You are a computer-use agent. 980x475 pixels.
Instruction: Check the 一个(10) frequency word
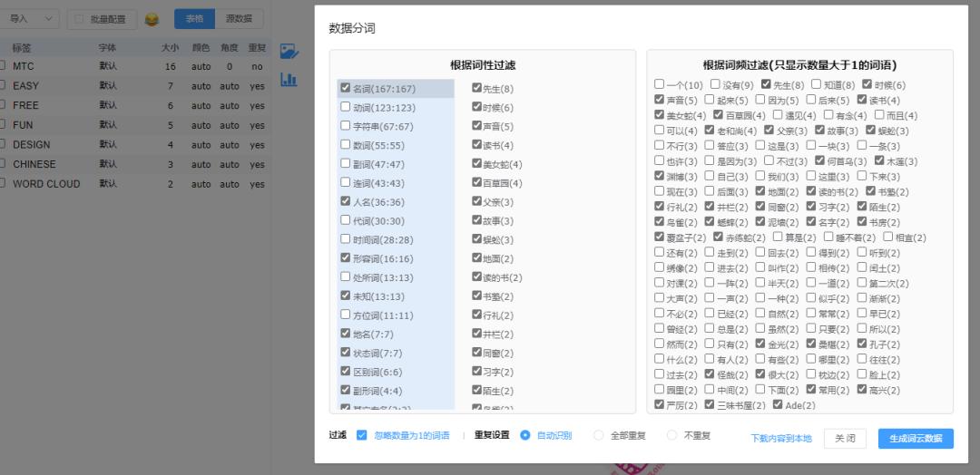(660, 83)
